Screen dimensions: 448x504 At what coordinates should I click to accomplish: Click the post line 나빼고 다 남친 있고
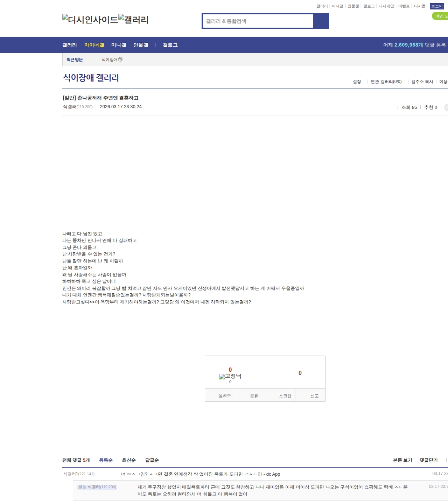pos(82,234)
